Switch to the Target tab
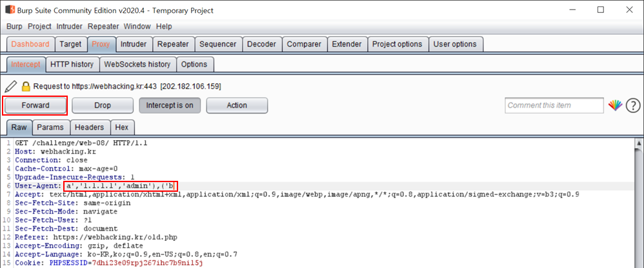 point(70,45)
